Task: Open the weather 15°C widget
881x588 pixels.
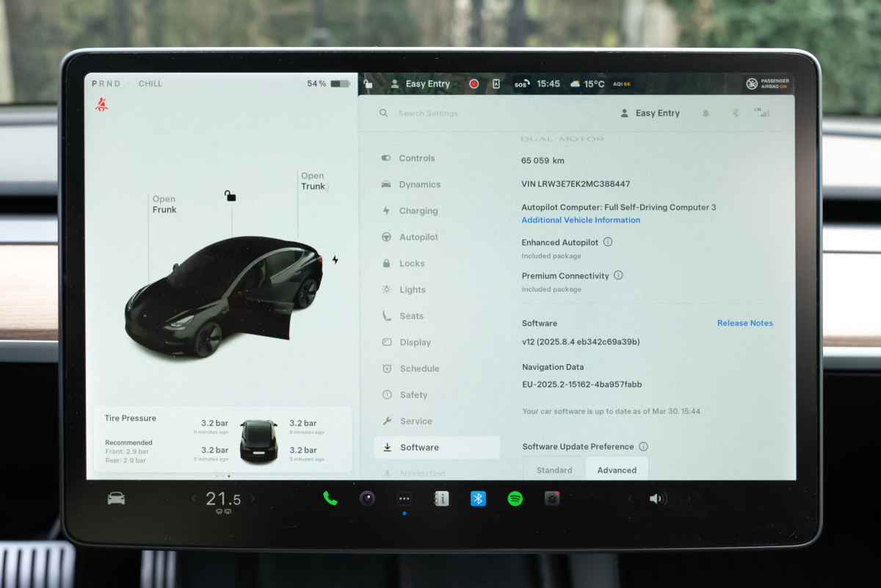Action: pyautogui.click(x=587, y=84)
